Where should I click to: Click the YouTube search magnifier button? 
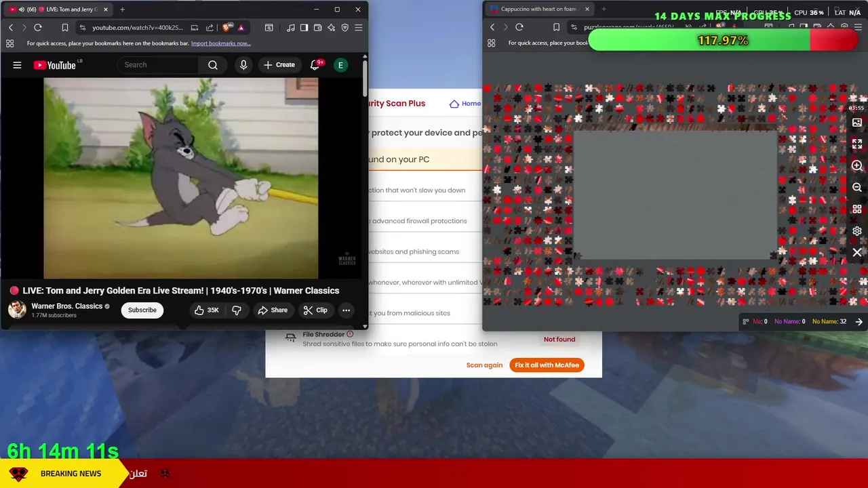213,65
